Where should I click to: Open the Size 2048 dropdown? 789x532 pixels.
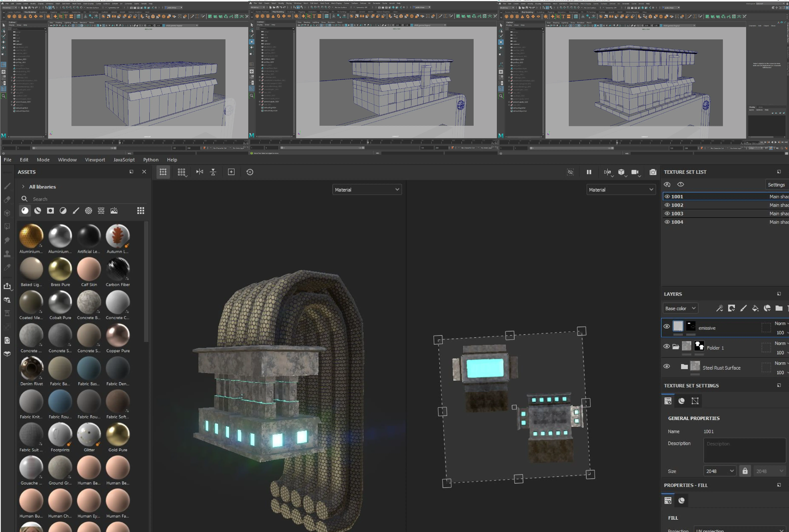(x=720, y=471)
